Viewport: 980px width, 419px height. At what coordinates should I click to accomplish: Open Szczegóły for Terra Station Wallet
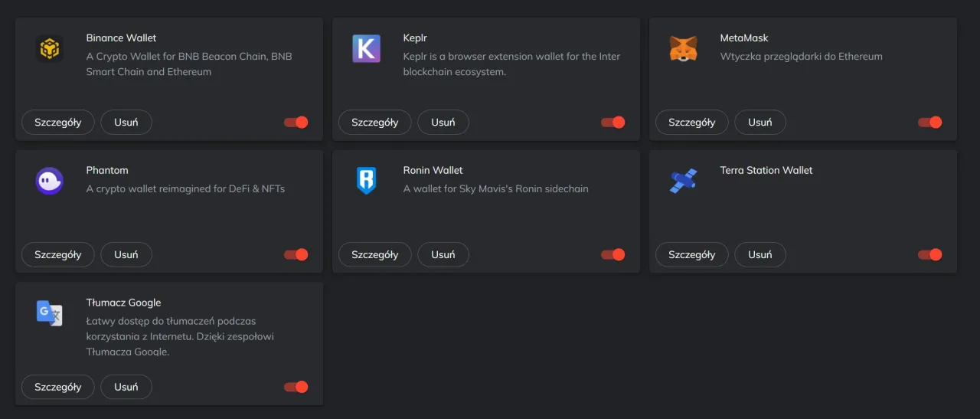click(692, 255)
